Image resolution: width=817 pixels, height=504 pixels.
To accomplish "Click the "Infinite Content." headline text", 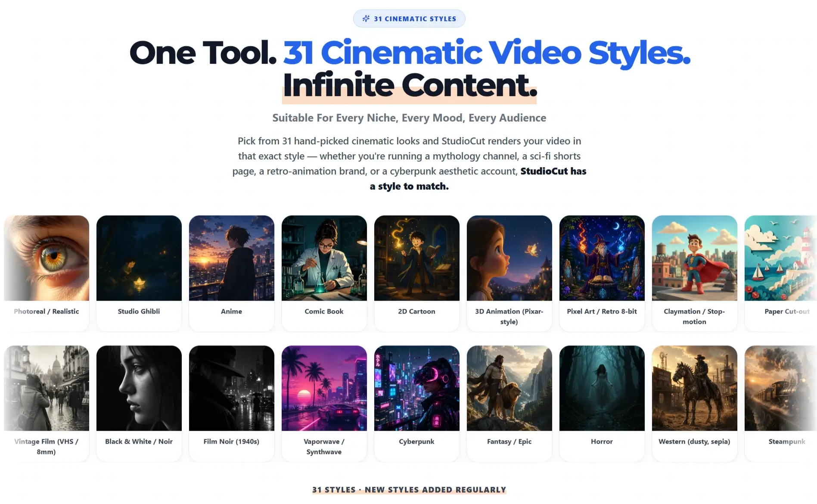I will click(410, 85).
